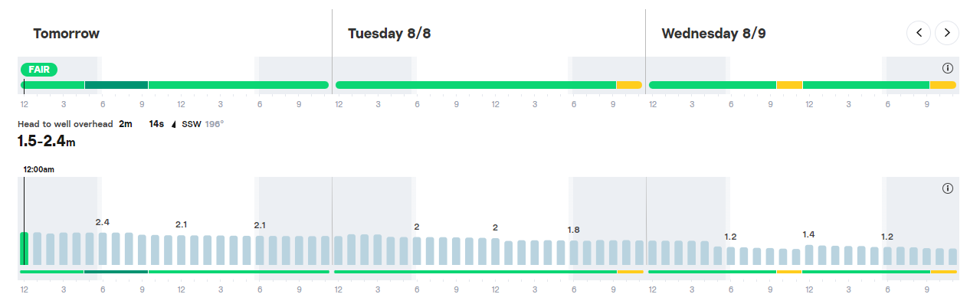The width and height of the screenshot is (980, 304).
Task: Select yellow midday segment on Wednesday rating bar
Action: [x=789, y=84]
